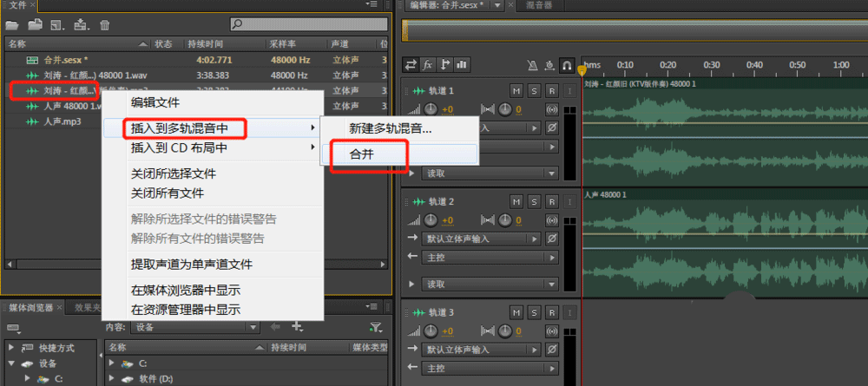868x386 pixels.
Task: Click the import file icon
Action: coord(81,24)
